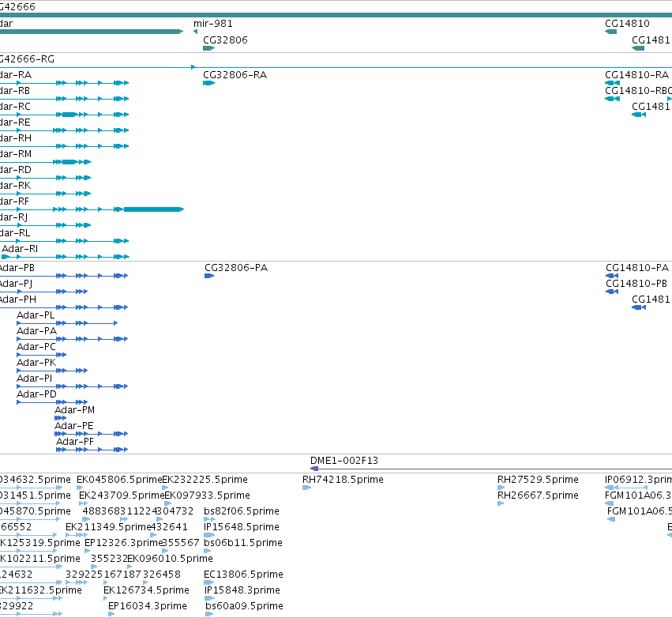Viewport: 672px width, 618px height.
Task: Select the Adar-PH protein label
Action: 17,300
